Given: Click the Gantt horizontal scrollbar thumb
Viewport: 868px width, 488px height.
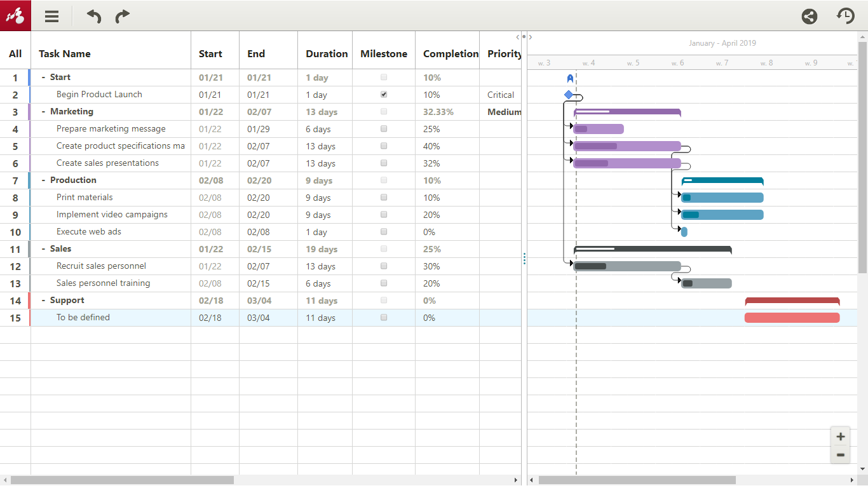Looking at the screenshot, I should (x=637, y=480).
